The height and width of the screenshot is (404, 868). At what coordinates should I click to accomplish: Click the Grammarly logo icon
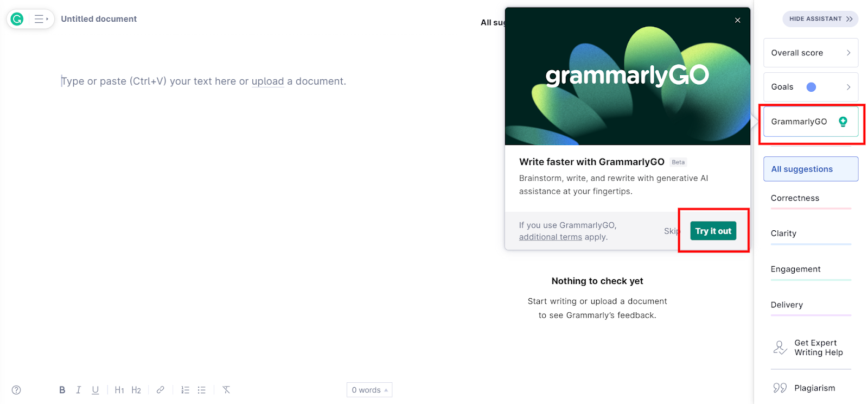click(17, 19)
